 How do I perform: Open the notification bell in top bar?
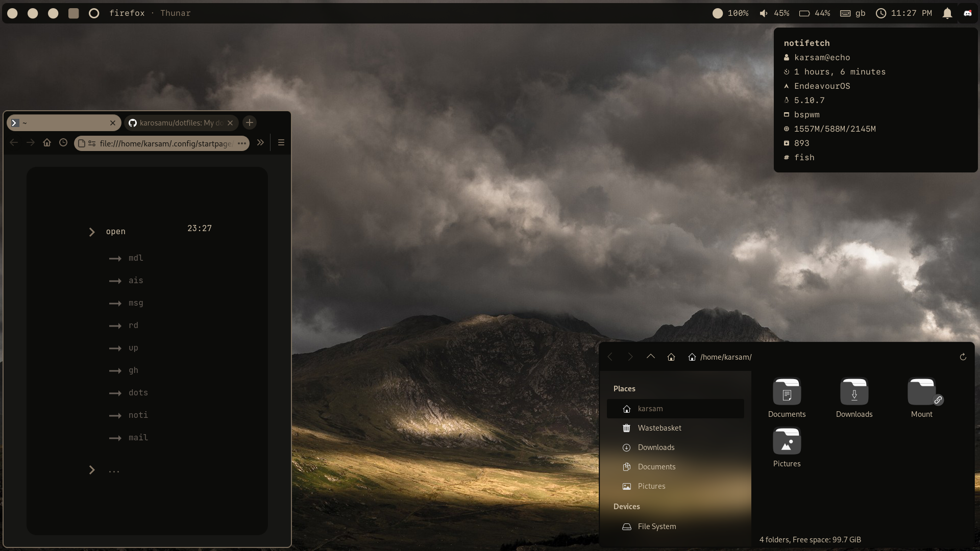pyautogui.click(x=947, y=13)
